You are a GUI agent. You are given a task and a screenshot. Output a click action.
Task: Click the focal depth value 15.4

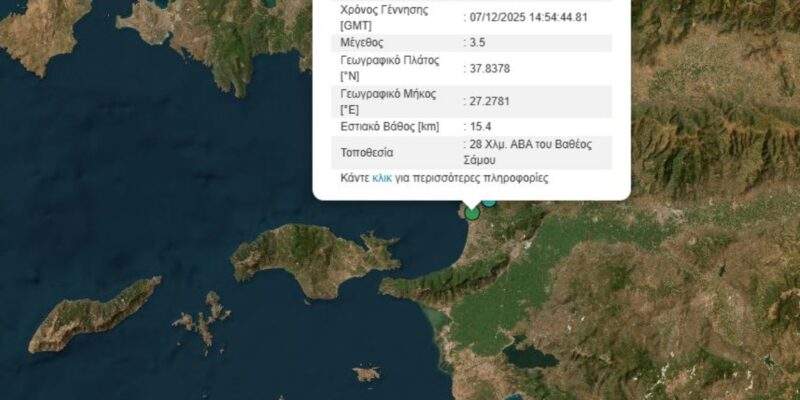tap(477, 127)
